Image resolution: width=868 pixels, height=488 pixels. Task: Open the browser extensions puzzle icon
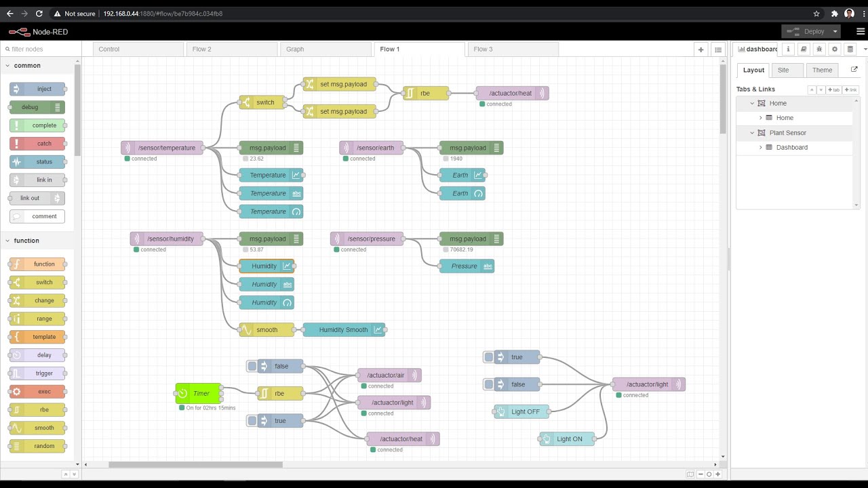pyautogui.click(x=835, y=14)
